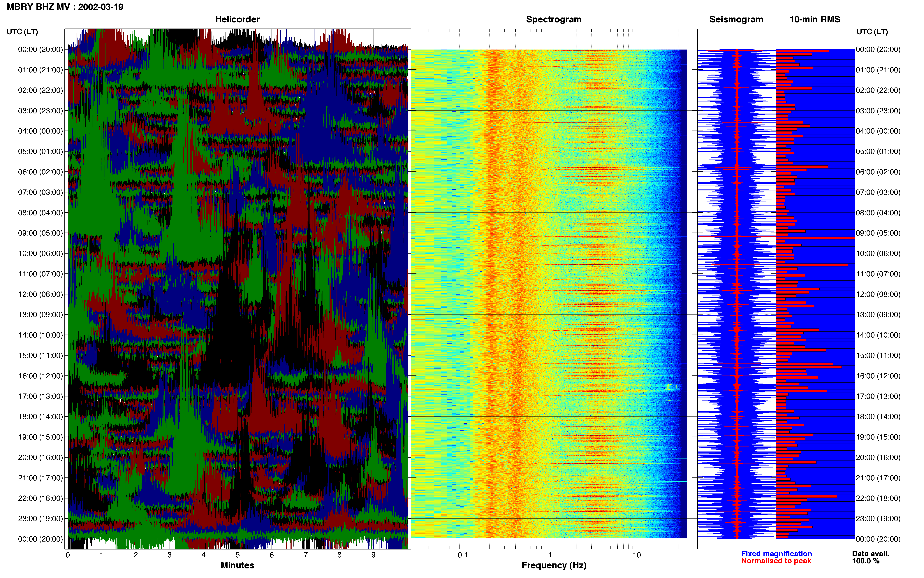The width and height of the screenshot is (924, 578).
Task: Click '12:00 (08:00)' on the right RMS axis
Action: tap(878, 294)
